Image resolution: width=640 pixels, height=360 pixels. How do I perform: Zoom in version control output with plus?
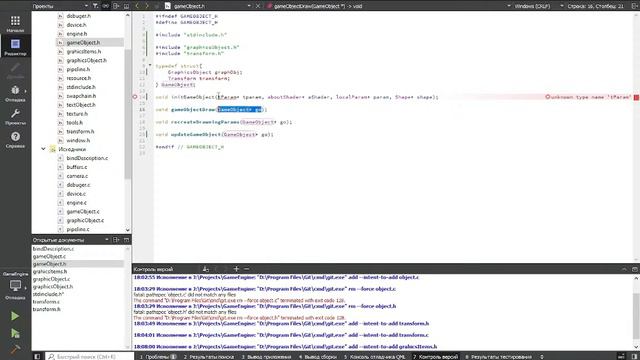pos(236,269)
